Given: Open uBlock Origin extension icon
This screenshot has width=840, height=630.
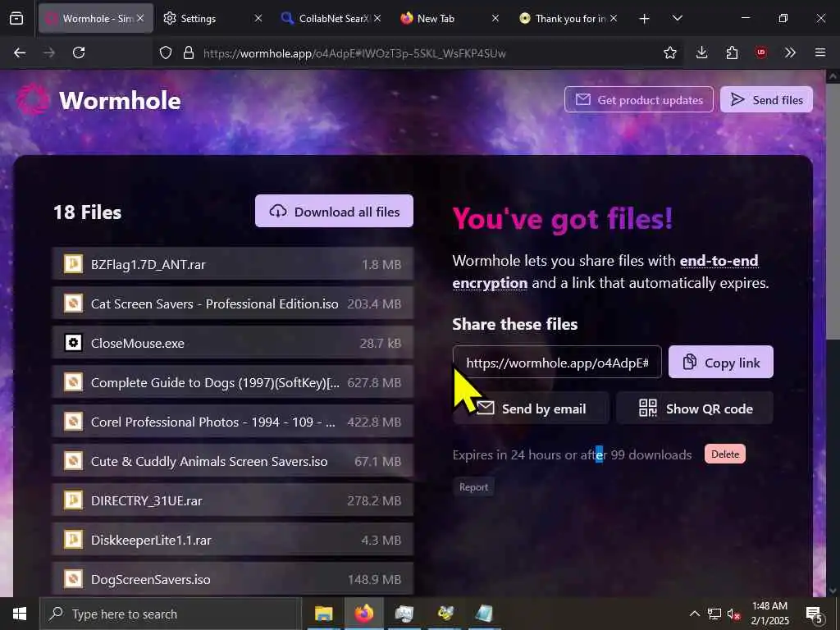Looking at the screenshot, I should tap(760, 52).
